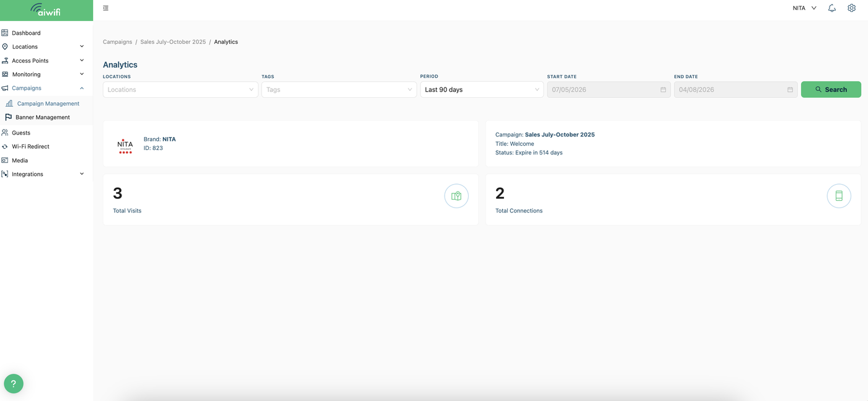Viewport: 868px width, 401px height.
Task: Open the Period 'Last 90 days' dropdown
Action: (482, 90)
